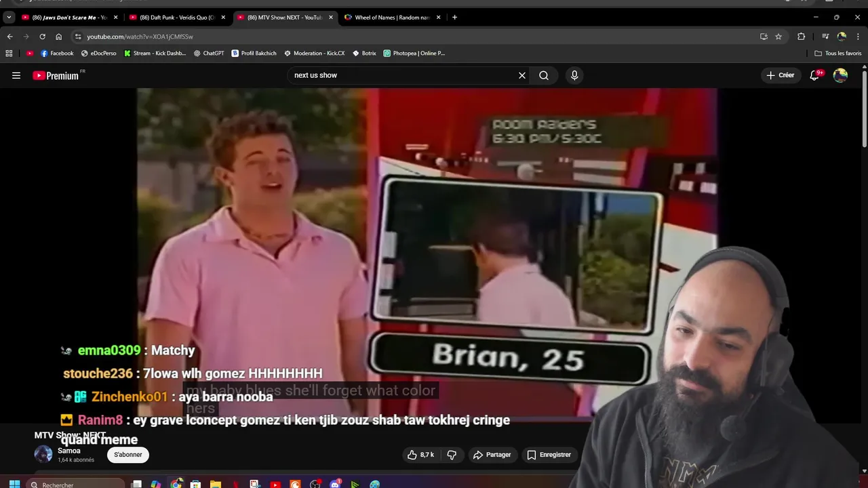The height and width of the screenshot is (488, 868).
Task: Click the browser address bar URL
Action: 140,37
